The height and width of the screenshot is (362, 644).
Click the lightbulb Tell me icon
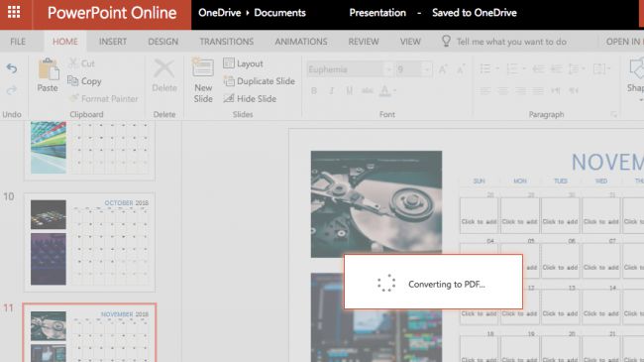point(446,41)
